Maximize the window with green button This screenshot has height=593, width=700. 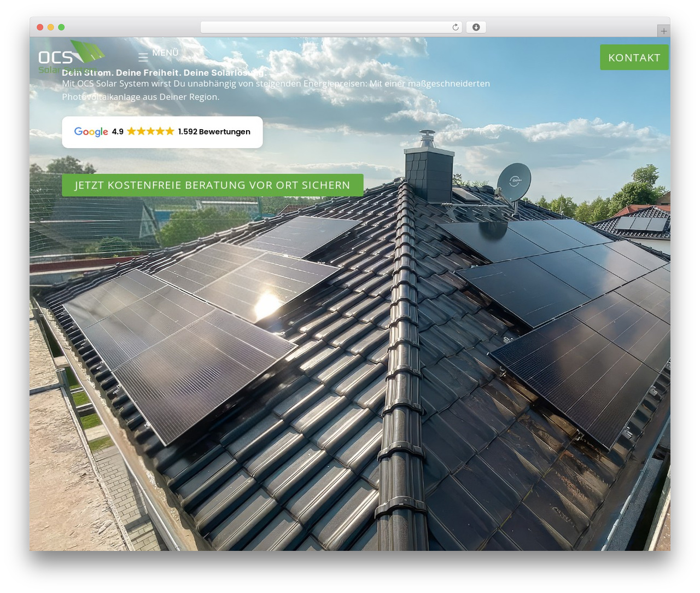click(x=61, y=27)
